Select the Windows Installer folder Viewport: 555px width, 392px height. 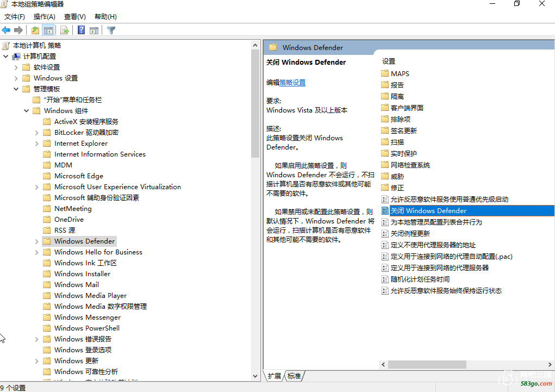(82, 273)
